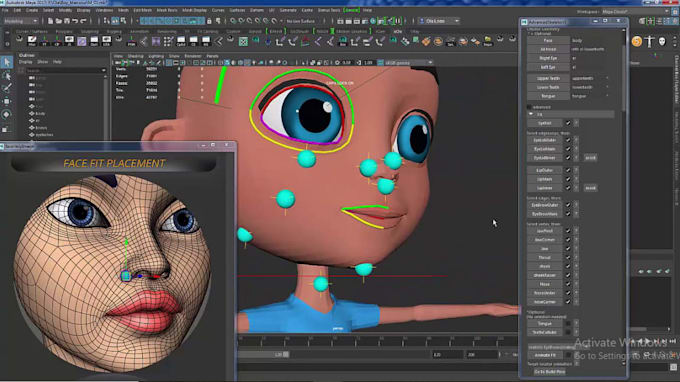The height and width of the screenshot is (382, 680).
Task: Create a new scene from status line
Action: pos(50,21)
